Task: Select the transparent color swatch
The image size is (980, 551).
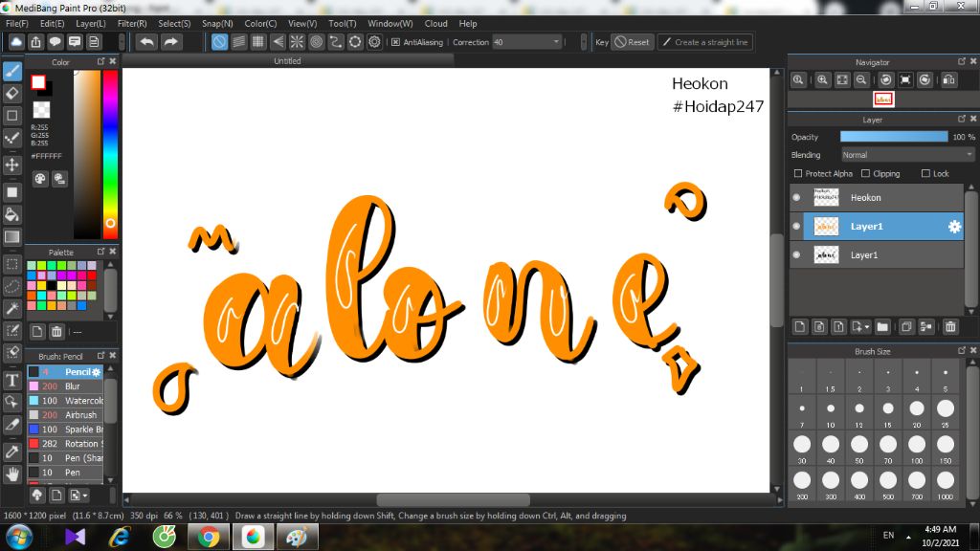Action: point(41,110)
